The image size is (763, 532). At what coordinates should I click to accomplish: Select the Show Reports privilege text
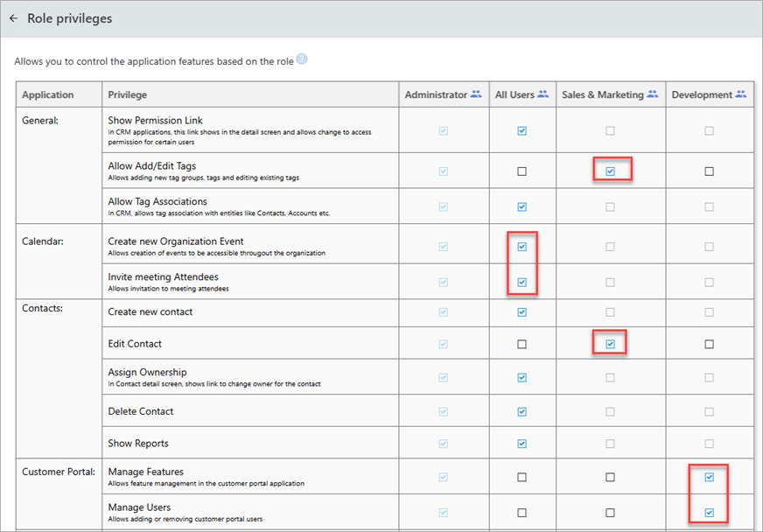tap(138, 444)
